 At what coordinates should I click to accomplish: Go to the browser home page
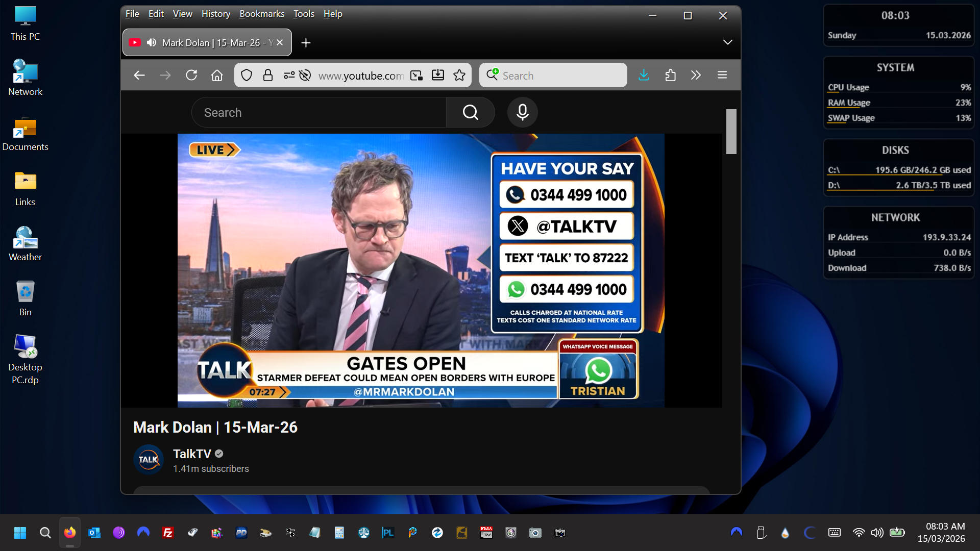[x=217, y=76]
